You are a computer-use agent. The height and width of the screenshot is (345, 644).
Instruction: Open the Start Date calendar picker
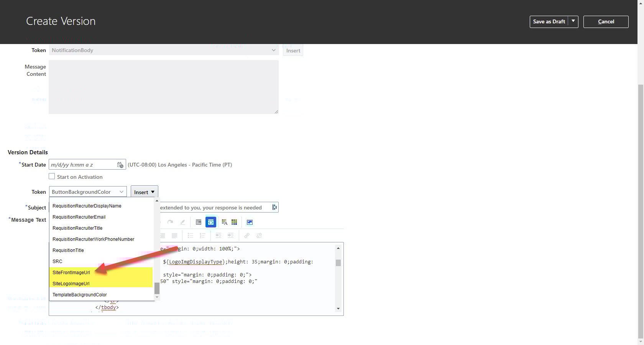point(120,164)
